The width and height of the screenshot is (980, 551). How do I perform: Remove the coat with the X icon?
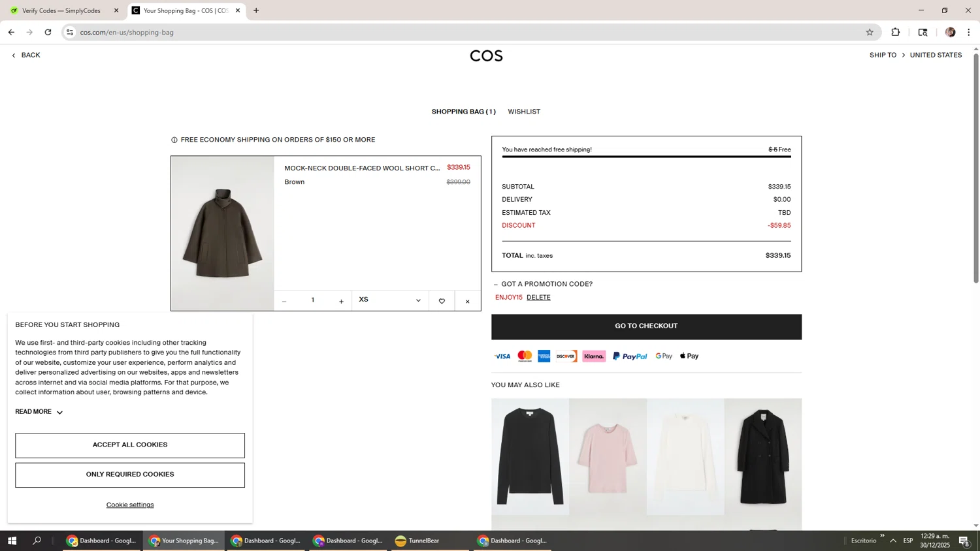pos(467,301)
